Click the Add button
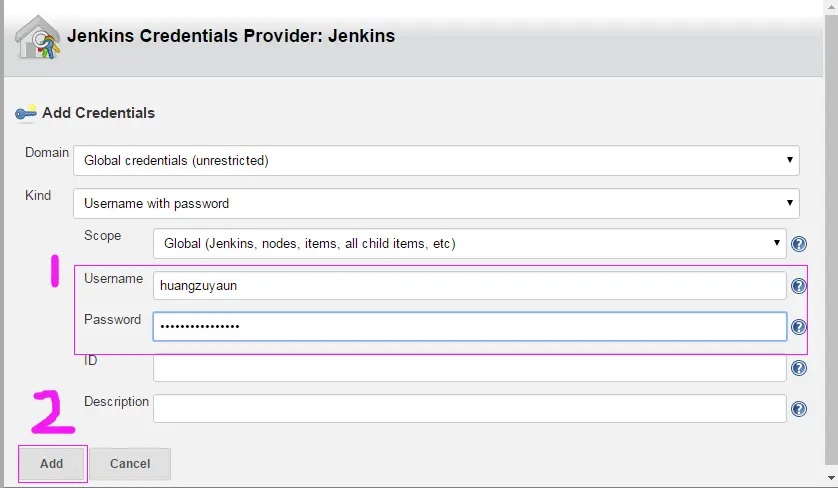The height and width of the screenshot is (488, 838). coord(52,463)
